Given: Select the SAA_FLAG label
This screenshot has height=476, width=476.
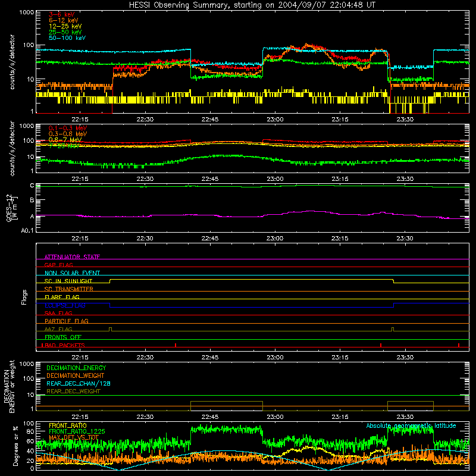Looking at the screenshot, I should (x=58, y=313).
